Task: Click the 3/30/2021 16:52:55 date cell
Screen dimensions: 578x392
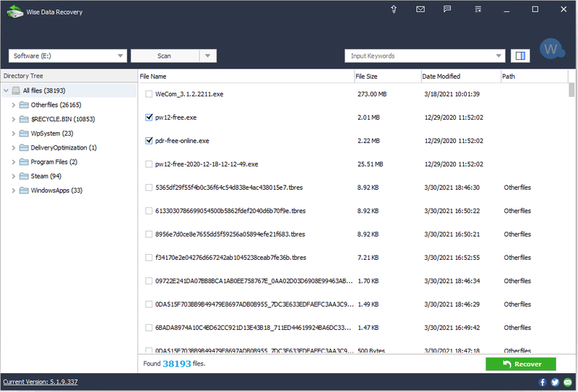Action: [x=452, y=258]
